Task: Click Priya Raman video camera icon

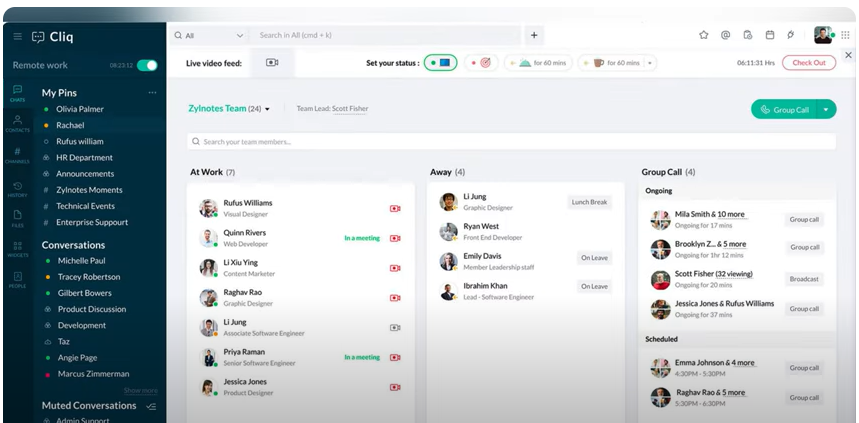Action: point(395,357)
